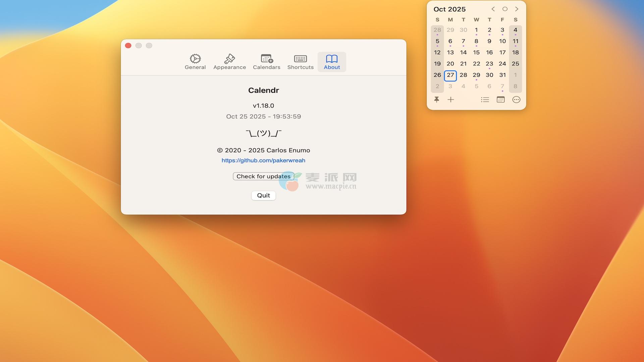
Task: Close the preferences window
Action: (x=128, y=46)
